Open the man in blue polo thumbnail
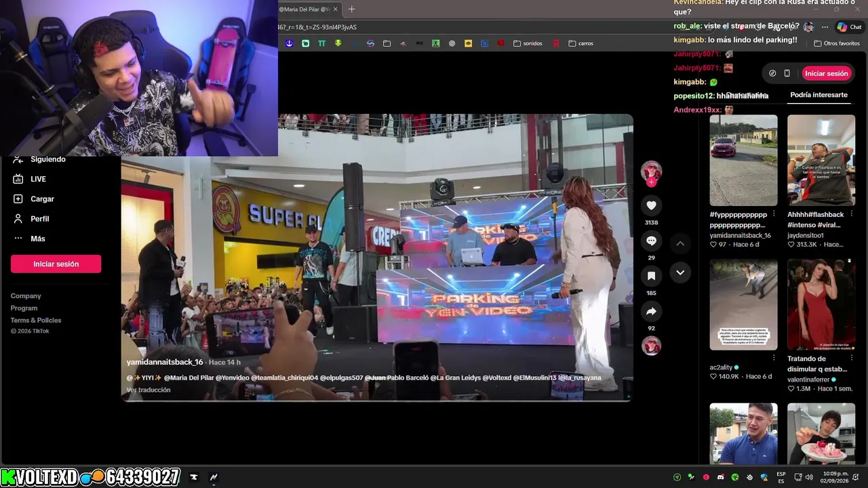Screen dimensions: 868x488 tap(743, 434)
